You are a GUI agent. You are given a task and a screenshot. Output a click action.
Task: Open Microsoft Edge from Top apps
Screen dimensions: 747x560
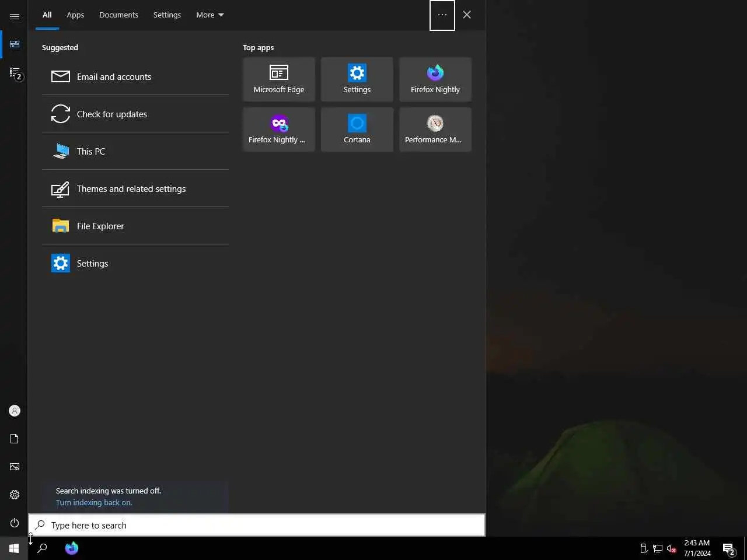tap(279, 79)
